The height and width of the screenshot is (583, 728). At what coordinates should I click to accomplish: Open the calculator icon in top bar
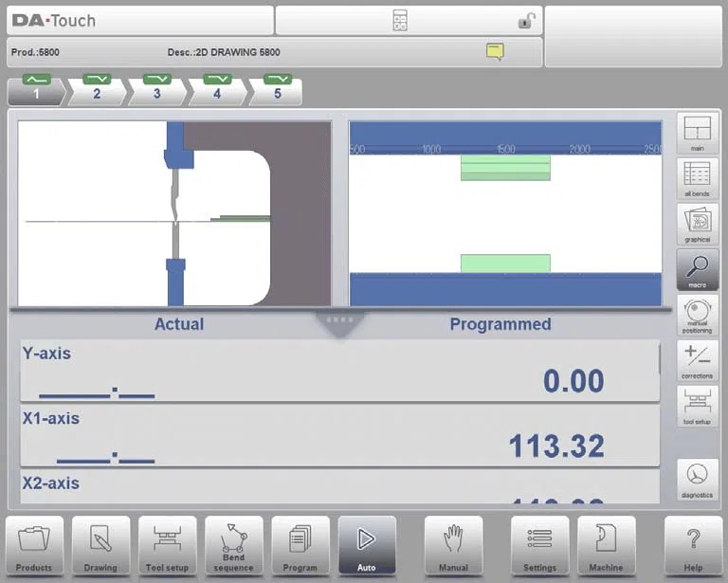[x=400, y=21]
